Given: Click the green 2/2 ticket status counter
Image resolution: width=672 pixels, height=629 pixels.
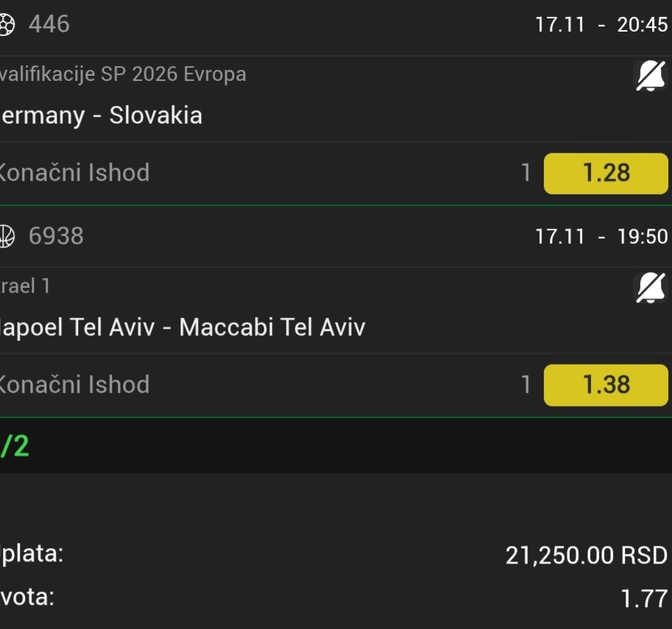Looking at the screenshot, I should [15, 446].
